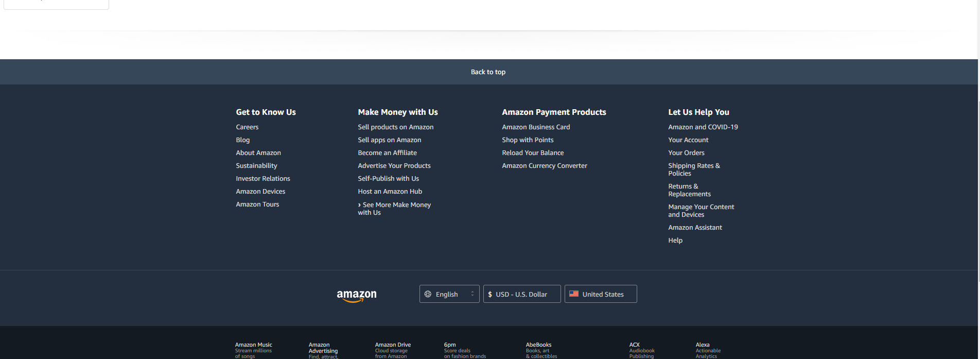Screen dimensions: 980x359
Task: Open Self-Publish with Us
Action: tap(389, 179)
